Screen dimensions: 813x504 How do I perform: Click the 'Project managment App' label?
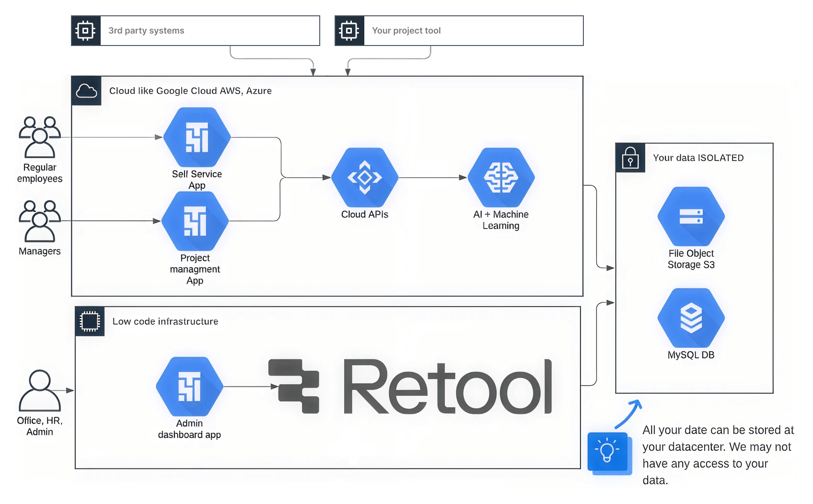[195, 269]
